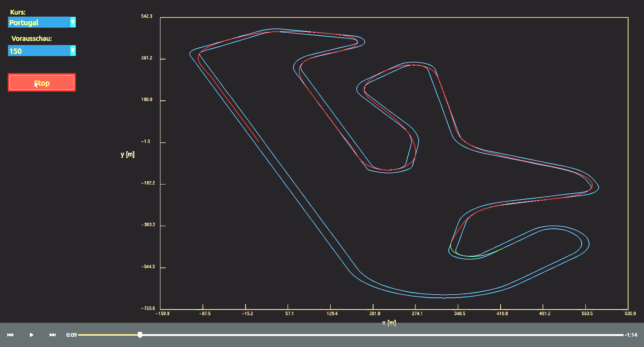The image size is (644, 347).
Task: Click the y-axis value -363.3
Action: (x=148, y=225)
